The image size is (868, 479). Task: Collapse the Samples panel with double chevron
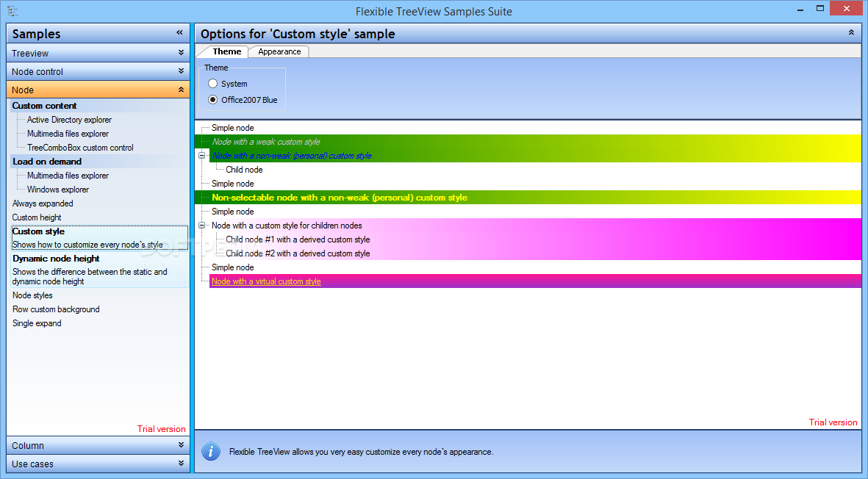(x=179, y=32)
